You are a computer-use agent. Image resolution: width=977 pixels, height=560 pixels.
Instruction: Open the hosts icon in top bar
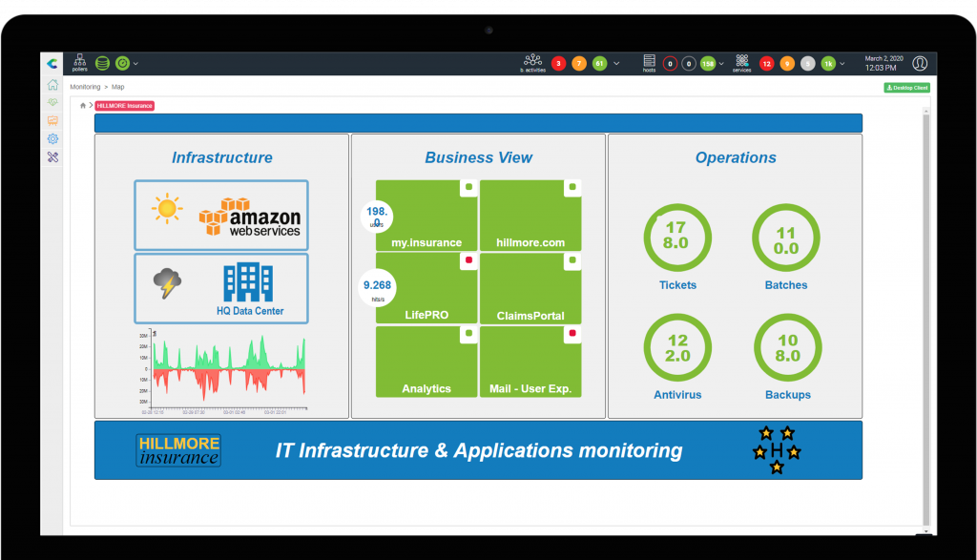coord(649,63)
